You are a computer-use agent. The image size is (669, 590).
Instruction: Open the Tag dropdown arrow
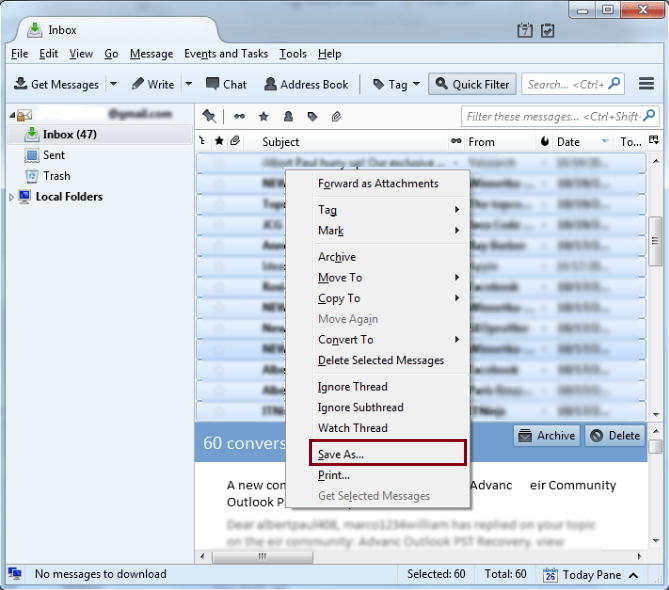tap(416, 84)
